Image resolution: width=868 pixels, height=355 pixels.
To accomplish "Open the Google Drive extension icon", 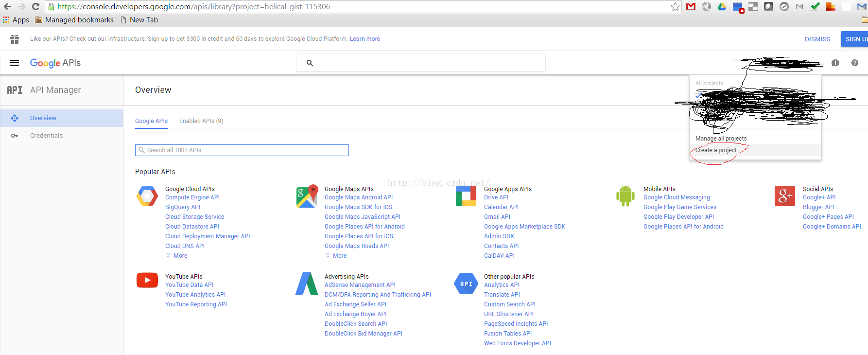I will [722, 6].
